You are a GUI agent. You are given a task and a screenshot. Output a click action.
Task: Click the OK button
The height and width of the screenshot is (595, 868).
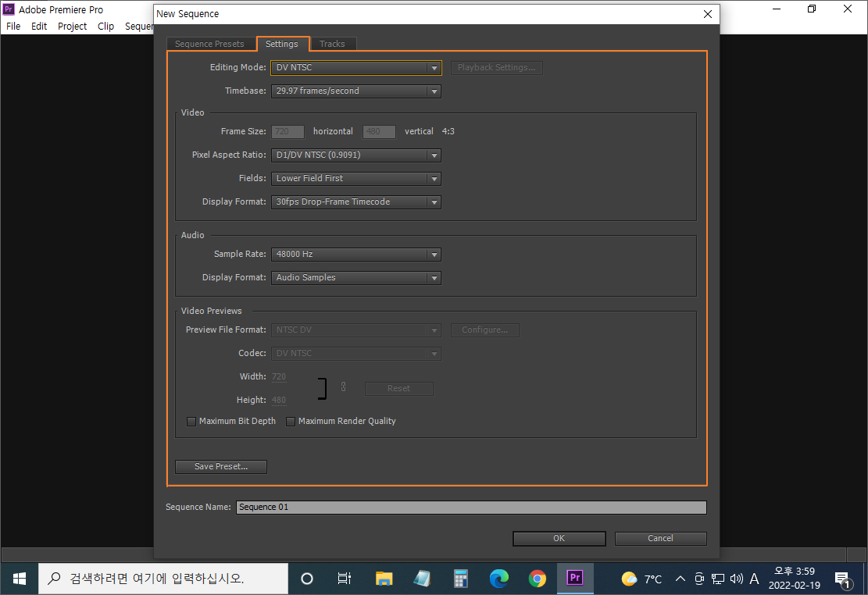(x=559, y=539)
